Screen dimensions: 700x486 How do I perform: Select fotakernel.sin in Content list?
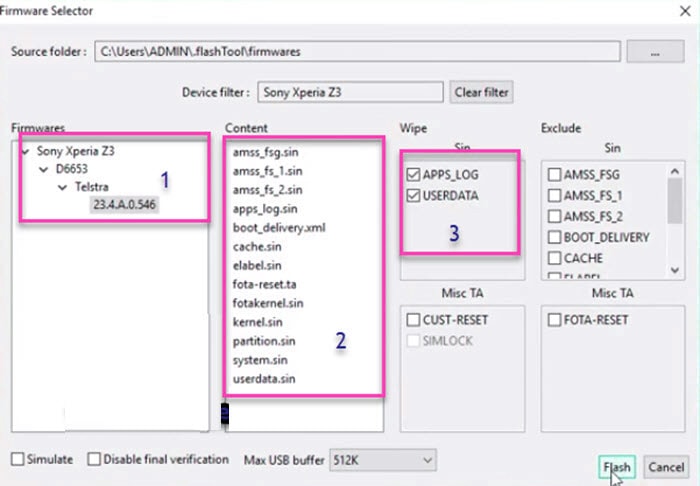click(x=268, y=303)
